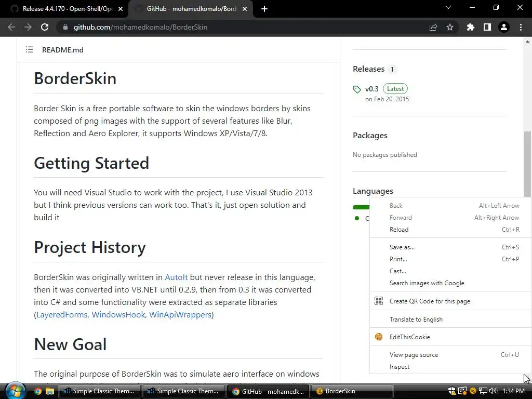Click QR code icon in context menu

[379, 301]
